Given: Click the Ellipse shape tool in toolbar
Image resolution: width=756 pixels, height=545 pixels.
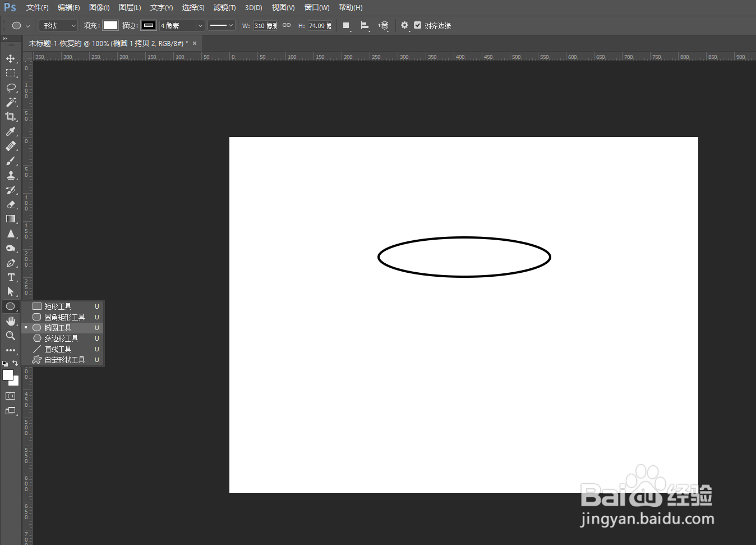Looking at the screenshot, I should [x=11, y=306].
